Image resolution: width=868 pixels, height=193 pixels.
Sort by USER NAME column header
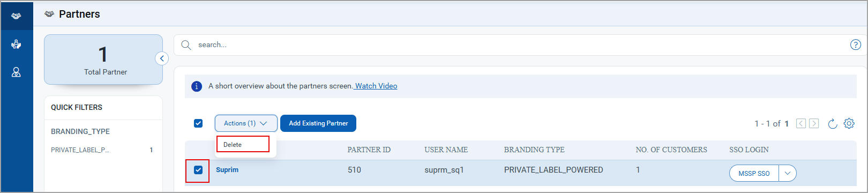point(446,150)
